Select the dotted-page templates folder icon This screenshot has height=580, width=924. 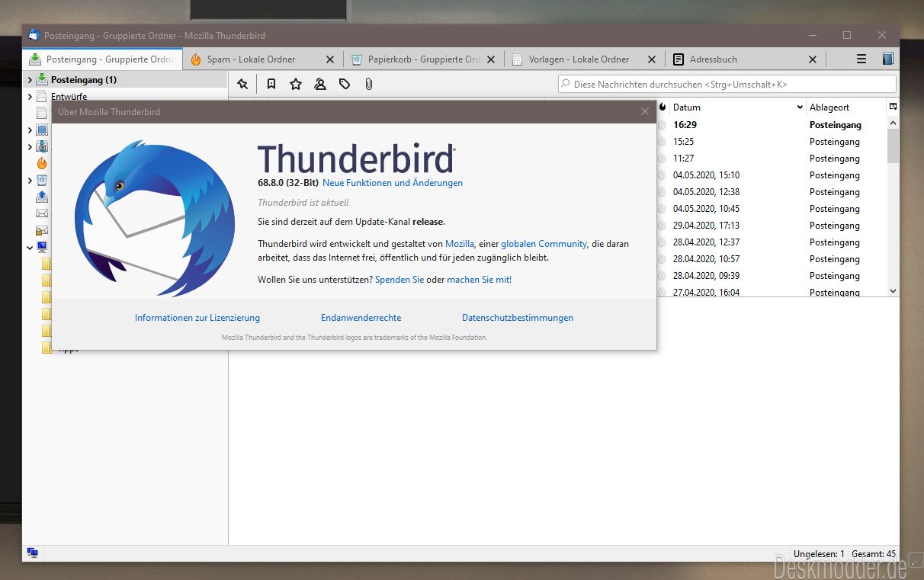point(42,113)
